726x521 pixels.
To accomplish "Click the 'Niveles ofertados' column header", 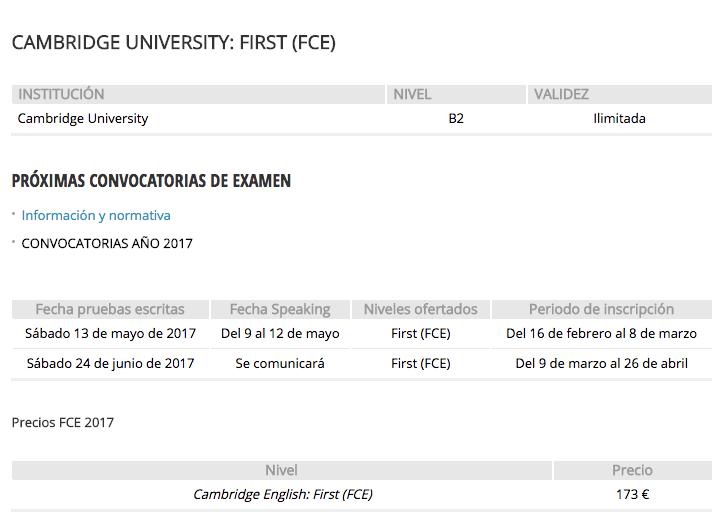I will coord(420,309).
